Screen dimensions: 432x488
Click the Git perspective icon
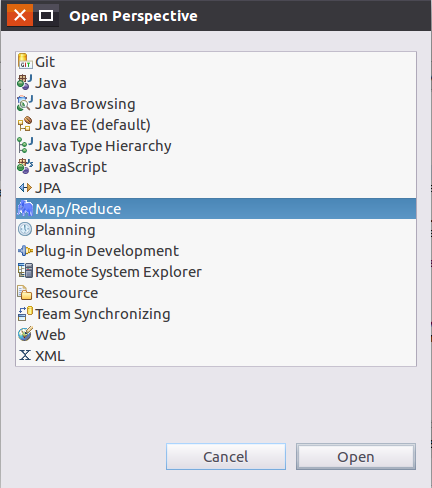pos(25,62)
